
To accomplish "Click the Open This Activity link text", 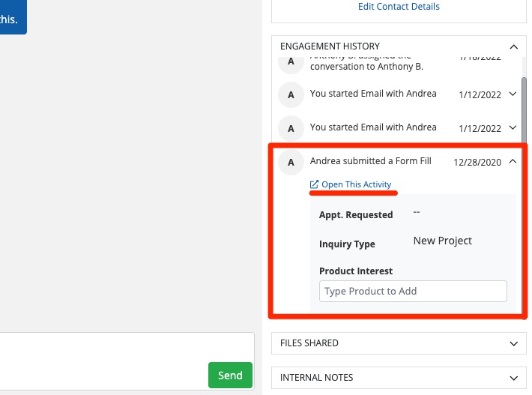I will click(x=356, y=184).
